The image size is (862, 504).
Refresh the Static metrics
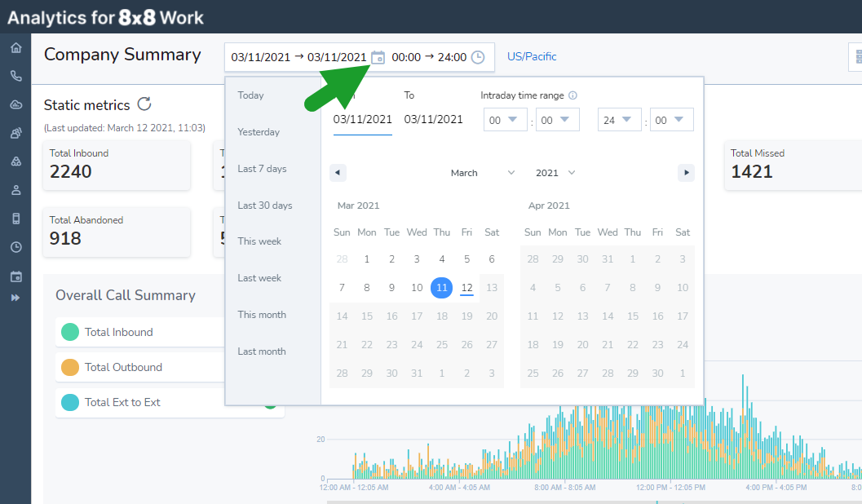(144, 104)
